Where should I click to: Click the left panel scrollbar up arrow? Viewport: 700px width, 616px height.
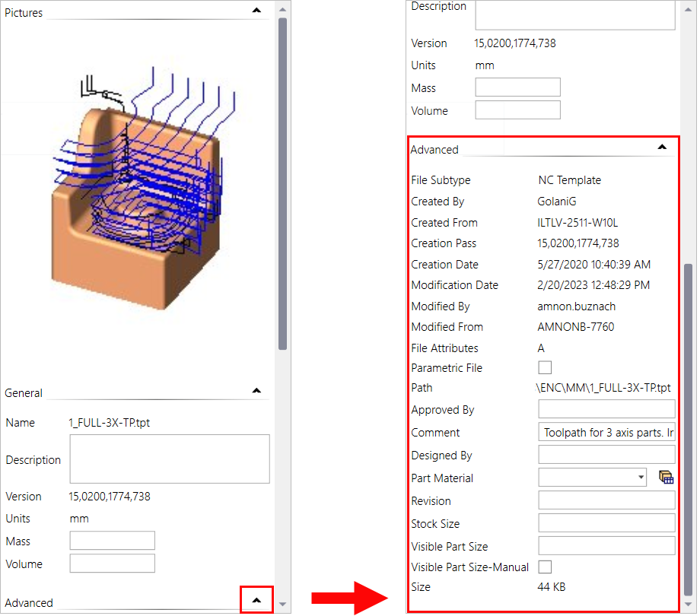(x=282, y=9)
